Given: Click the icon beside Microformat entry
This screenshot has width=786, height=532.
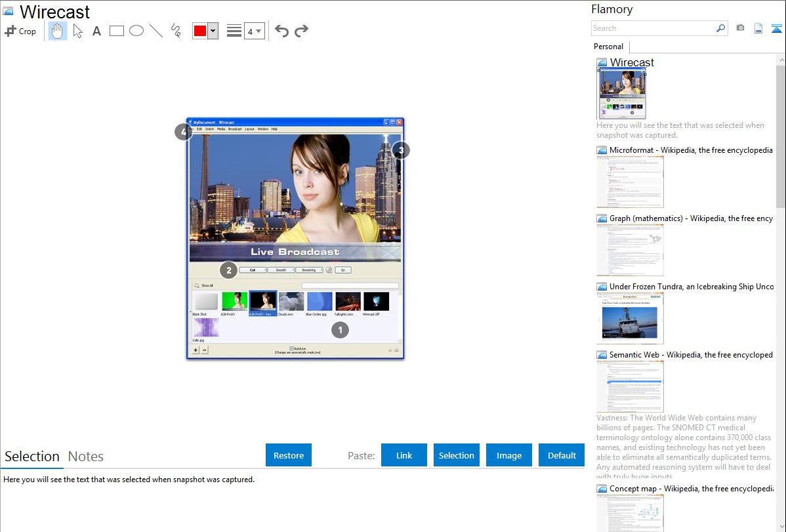Looking at the screenshot, I should click(x=602, y=150).
